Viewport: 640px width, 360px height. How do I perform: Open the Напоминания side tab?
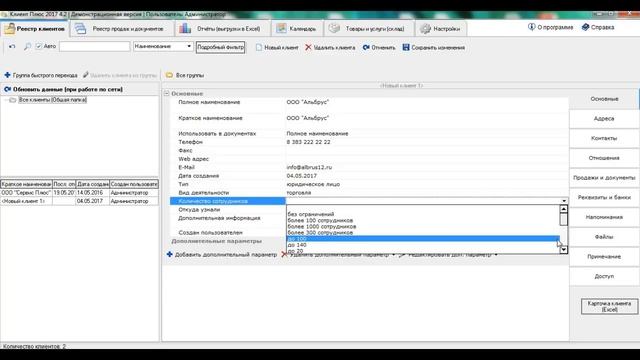pyautogui.click(x=604, y=217)
